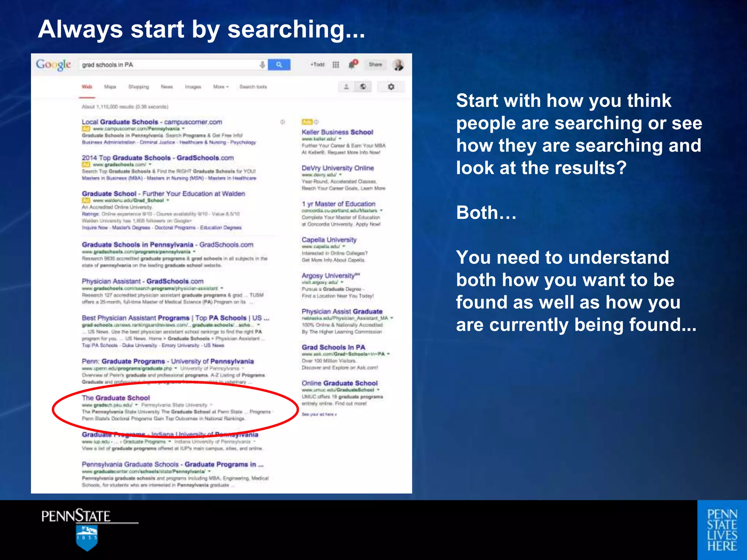Image resolution: width=747 pixels, height=560 pixels.
Task: Open Graduate Programs Indiana University of Pennsylvania
Action: (x=170, y=434)
